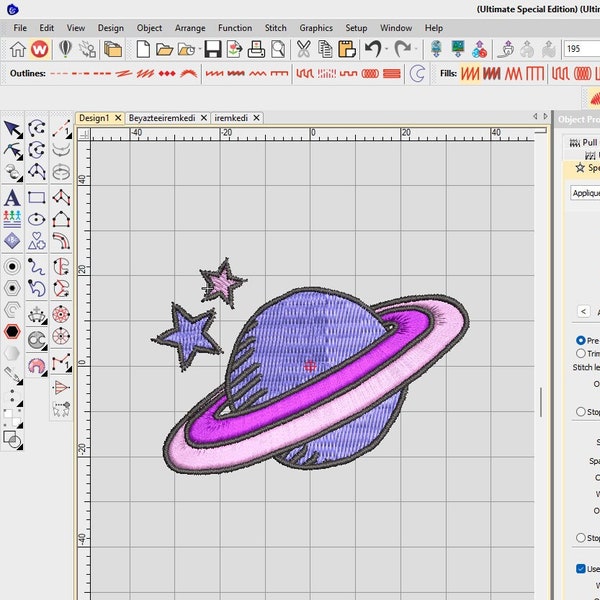Open the undo history dropdown arrow
Screen dimensions: 600x600
(386, 49)
